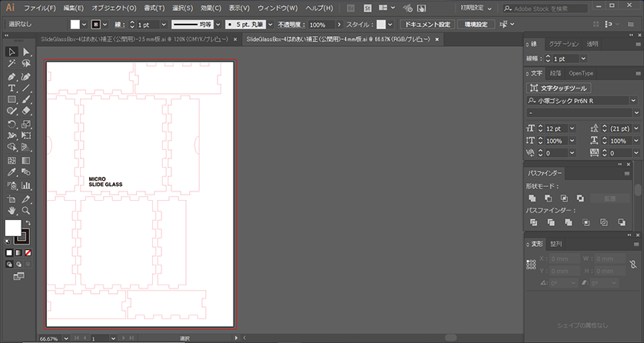The image size is (644, 343).
Task: Switch to the グラデーション panel tab
Action: (565, 45)
